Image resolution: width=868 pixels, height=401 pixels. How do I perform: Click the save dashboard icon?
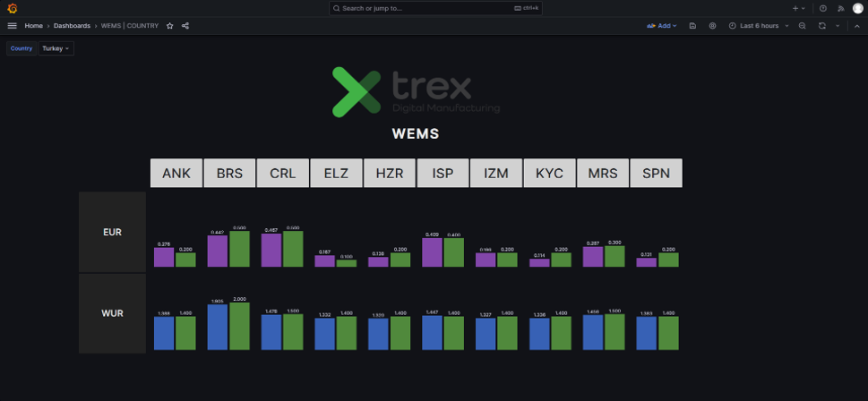(692, 26)
